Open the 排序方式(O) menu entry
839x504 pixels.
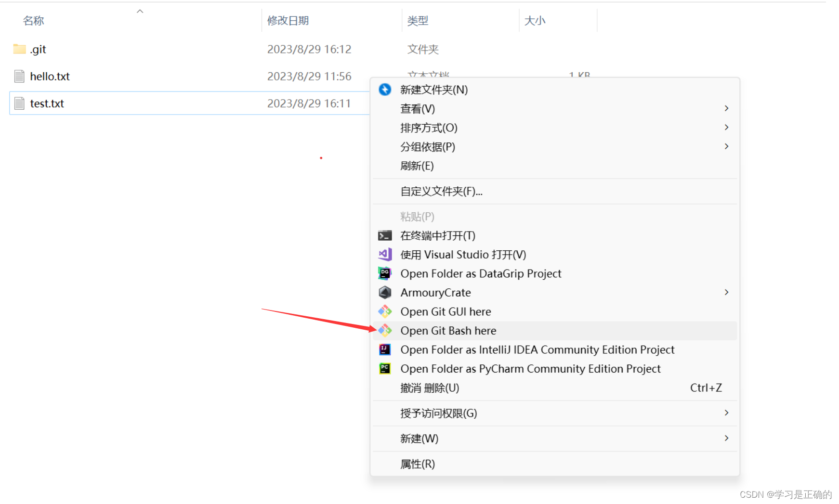click(x=555, y=128)
